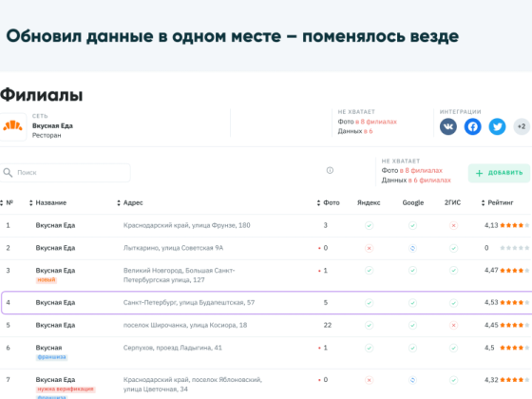Open the Лыткарино, улица Советская 9А address
Image resolution: width=532 pixels, height=399 pixels.
(x=173, y=248)
